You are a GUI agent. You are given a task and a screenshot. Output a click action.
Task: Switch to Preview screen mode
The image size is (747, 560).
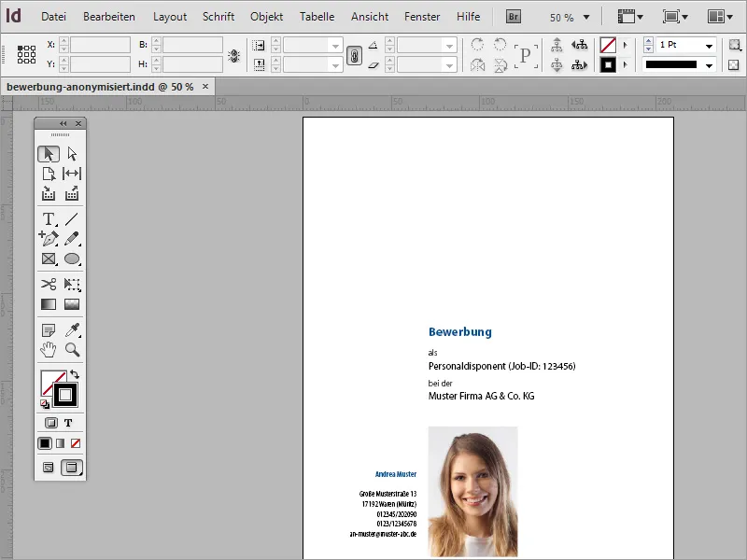point(74,469)
